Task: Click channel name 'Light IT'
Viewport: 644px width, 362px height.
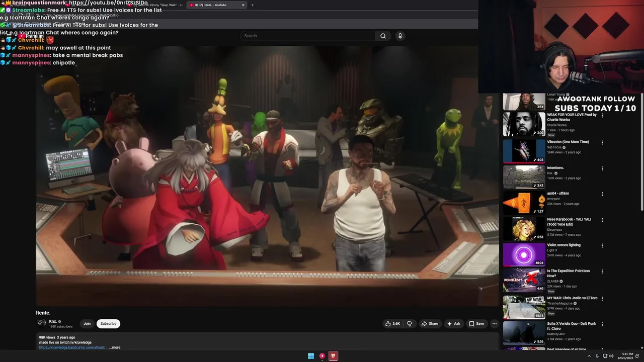Action: coord(552,250)
